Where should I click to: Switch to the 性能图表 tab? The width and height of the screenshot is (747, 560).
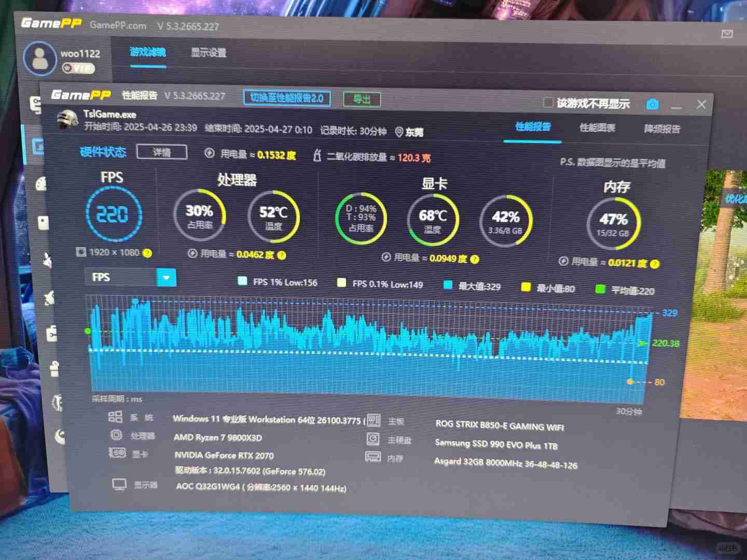click(x=597, y=128)
